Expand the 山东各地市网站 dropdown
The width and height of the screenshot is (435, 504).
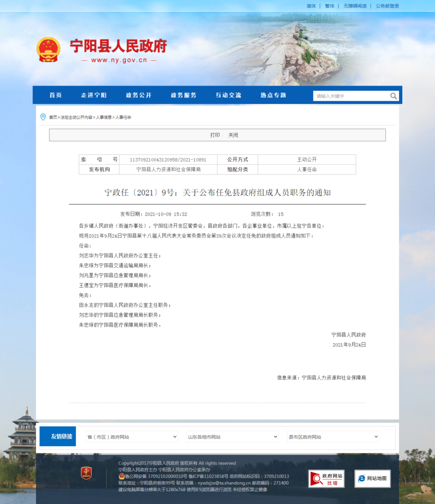232,437
